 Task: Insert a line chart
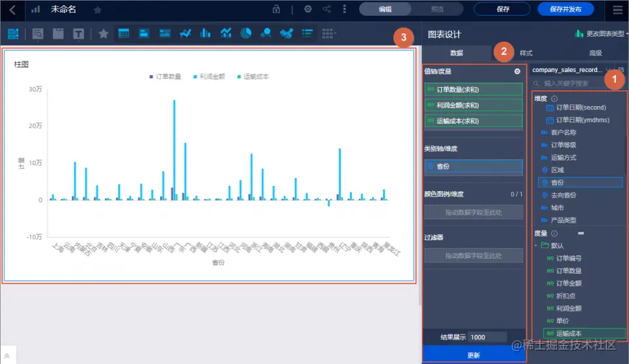pos(185,33)
